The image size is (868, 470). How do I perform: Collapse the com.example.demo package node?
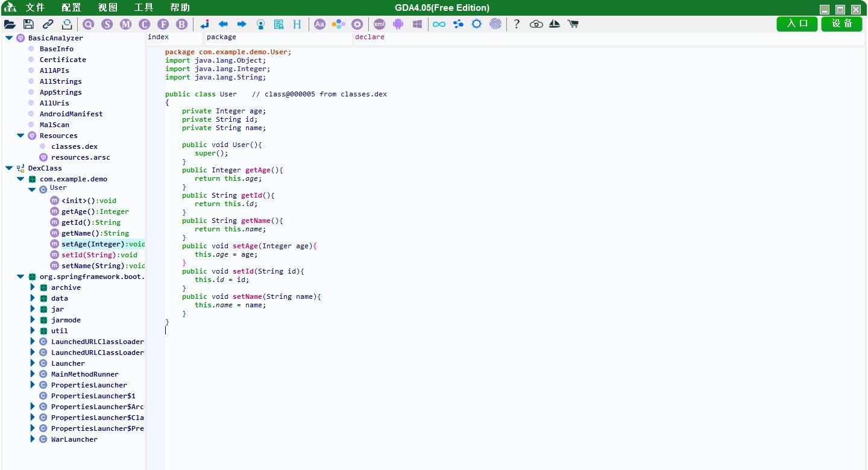(x=20, y=179)
